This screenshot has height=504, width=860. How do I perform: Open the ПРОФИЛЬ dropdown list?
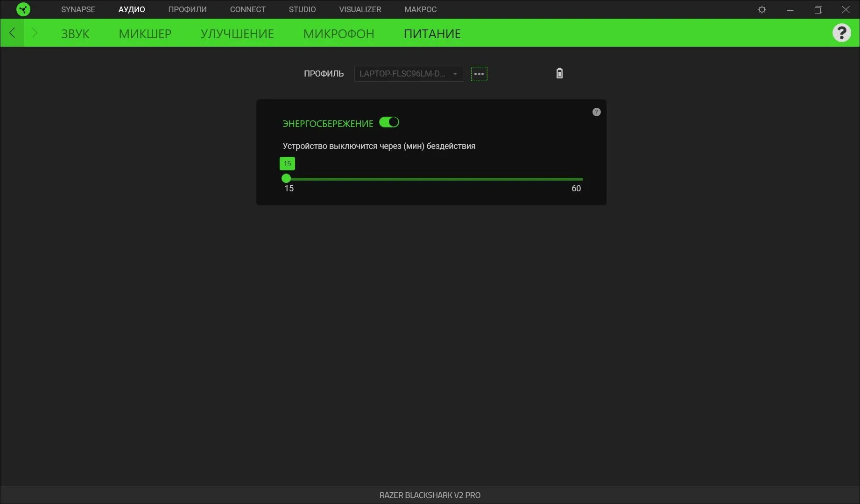(409, 74)
